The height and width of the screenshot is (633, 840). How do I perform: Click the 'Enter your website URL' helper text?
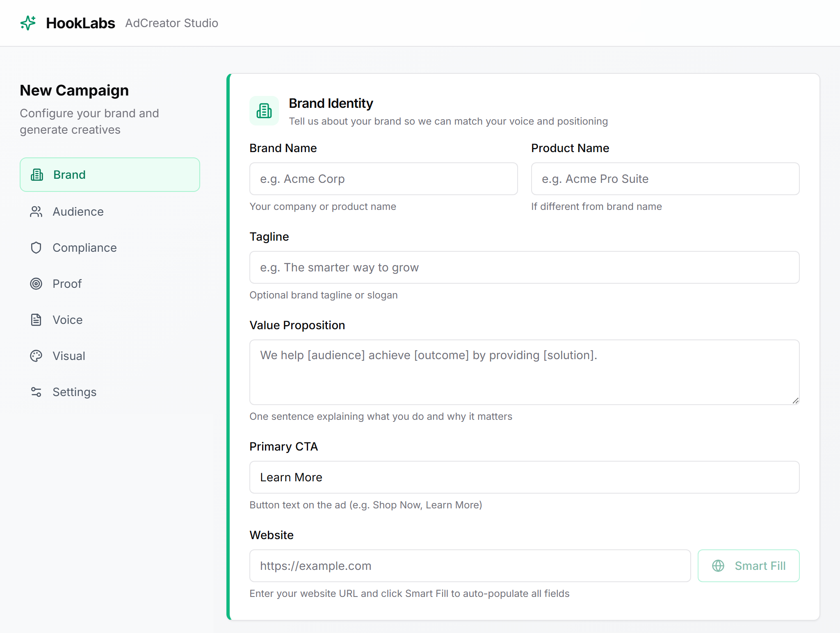tap(409, 594)
